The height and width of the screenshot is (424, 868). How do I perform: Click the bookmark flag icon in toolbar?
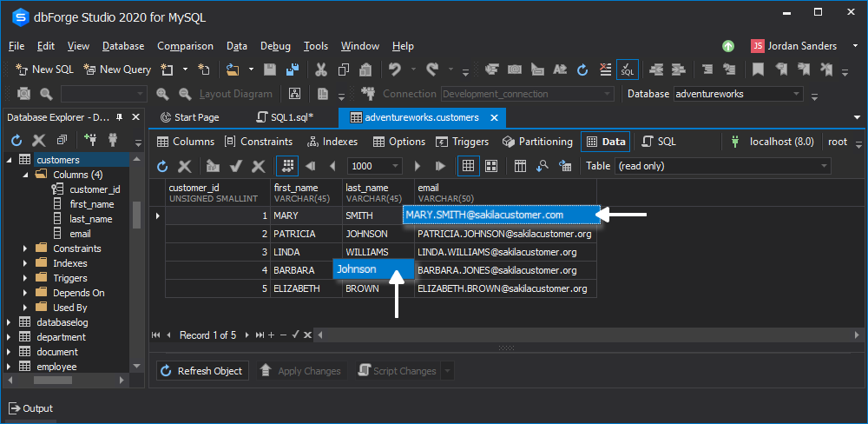click(758, 70)
